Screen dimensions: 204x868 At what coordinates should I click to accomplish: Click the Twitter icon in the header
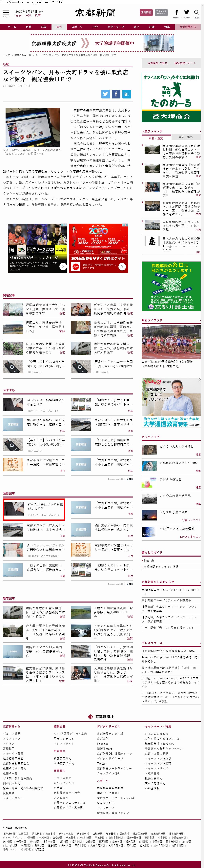click(x=187, y=12)
